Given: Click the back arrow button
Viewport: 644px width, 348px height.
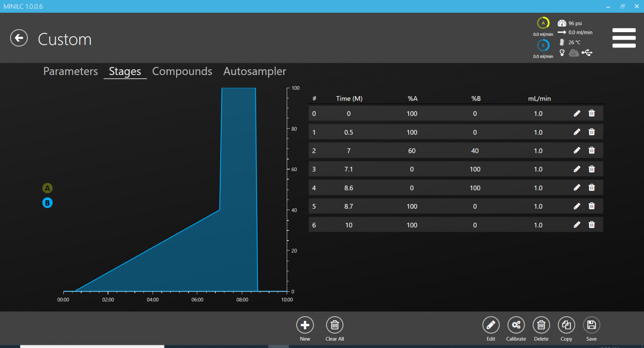Looking at the screenshot, I should (19, 38).
